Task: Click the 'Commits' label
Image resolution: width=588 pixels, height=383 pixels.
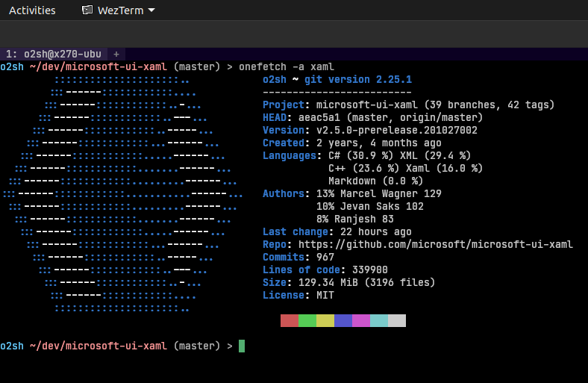Action: [x=284, y=258]
